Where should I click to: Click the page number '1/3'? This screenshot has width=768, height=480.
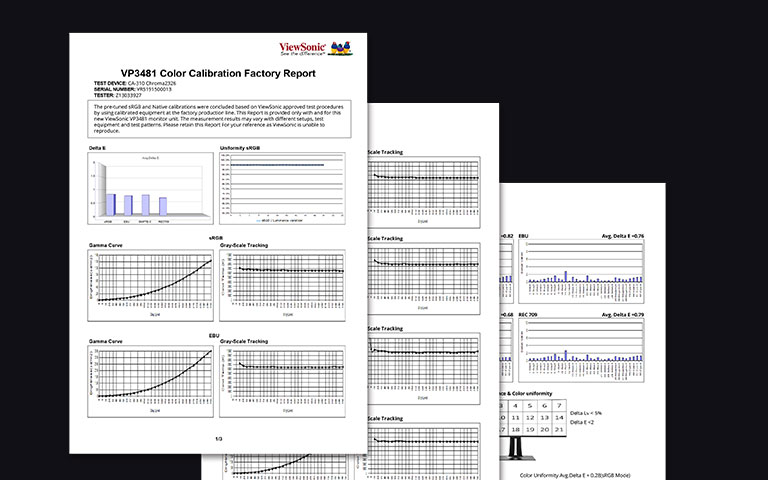(x=219, y=439)
